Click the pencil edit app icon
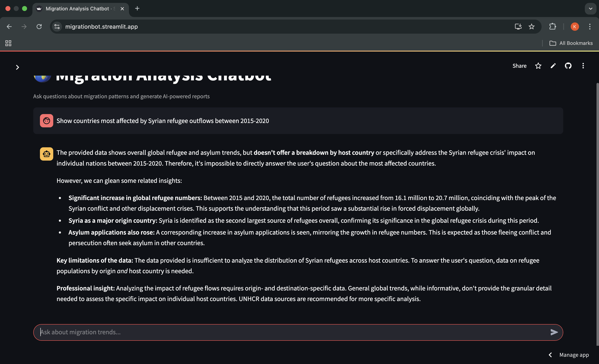 pyautogui.click(x=553, y=66)
